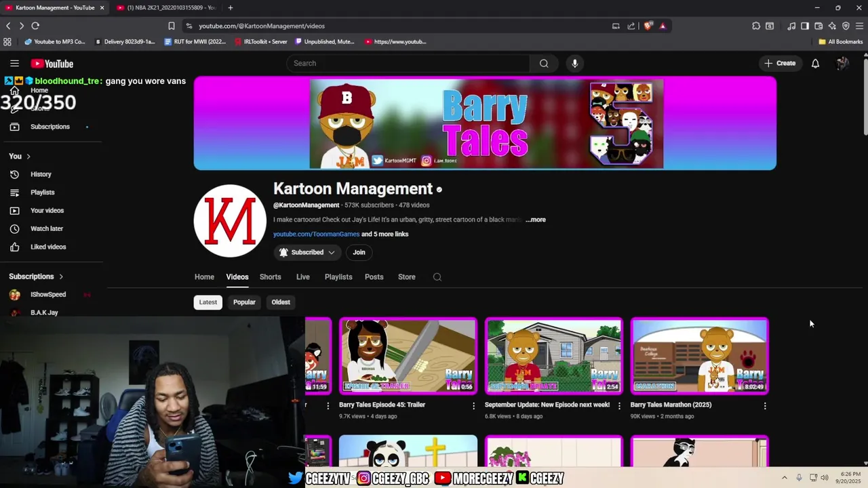This screenshot has height=488, width=868.
Task: Close the Kartoon Management tab
Action: [102, 7]
